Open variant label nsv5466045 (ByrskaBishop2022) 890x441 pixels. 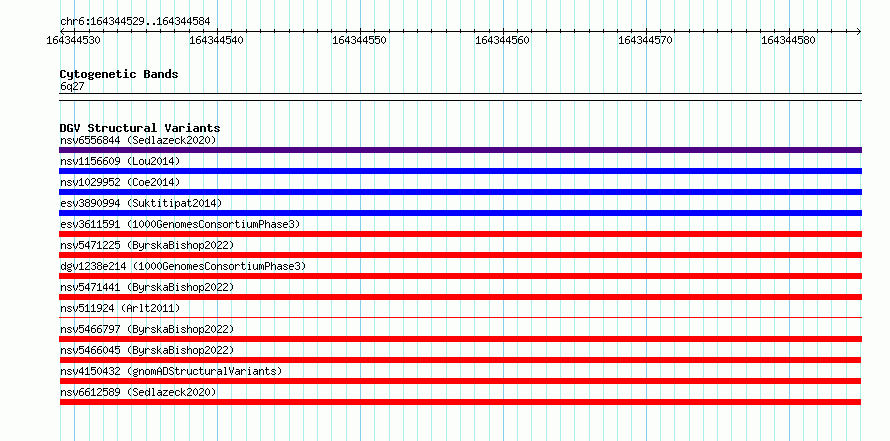[147, 350]
